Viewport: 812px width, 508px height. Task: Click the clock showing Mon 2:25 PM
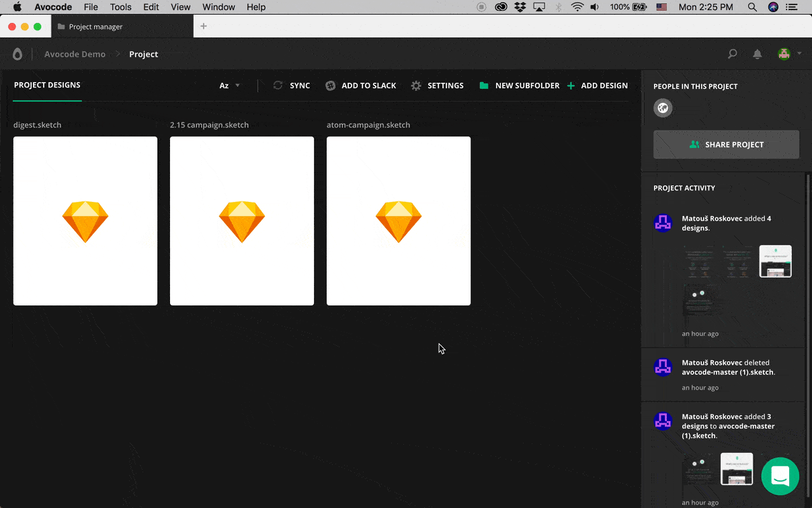coord(706,7)
